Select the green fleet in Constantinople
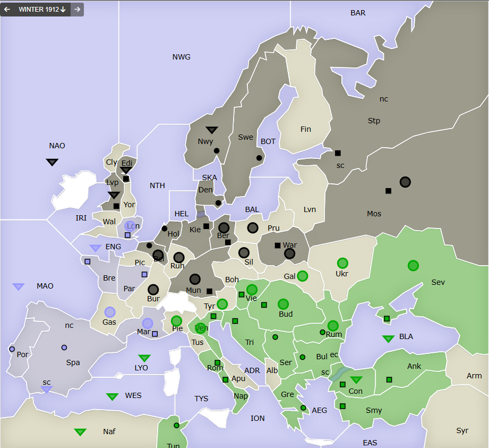 point(356,379)
